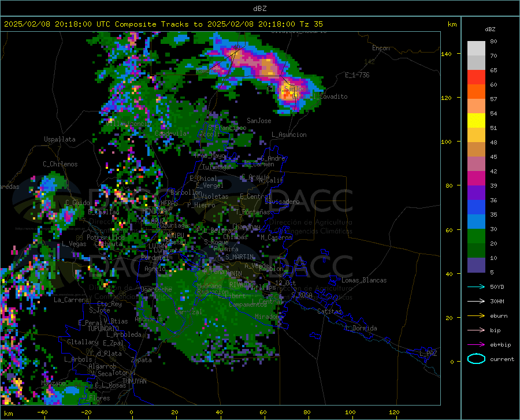
Task: Click the MENDOZA city label
Action: tap(154, 211)
